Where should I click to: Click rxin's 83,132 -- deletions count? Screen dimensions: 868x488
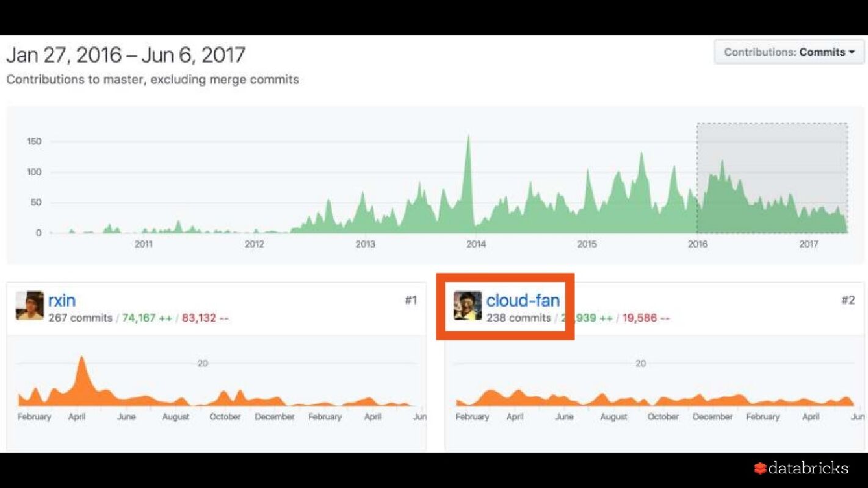coord(205,318)
